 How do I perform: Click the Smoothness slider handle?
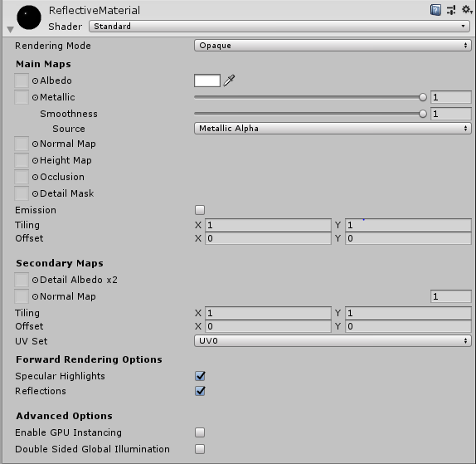(x=423, y=114)
